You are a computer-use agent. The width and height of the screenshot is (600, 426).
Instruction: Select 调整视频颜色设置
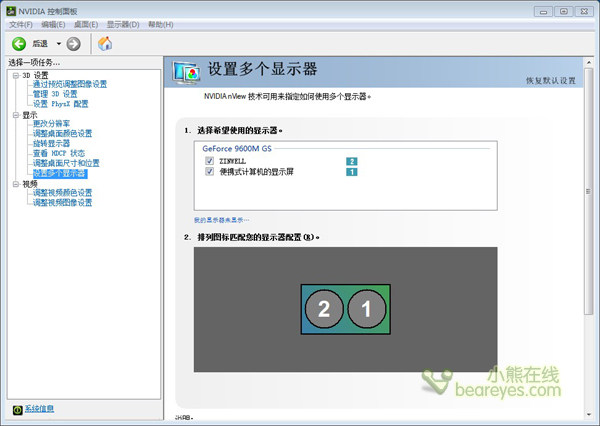pyautogui.click(x=62, y=193)
